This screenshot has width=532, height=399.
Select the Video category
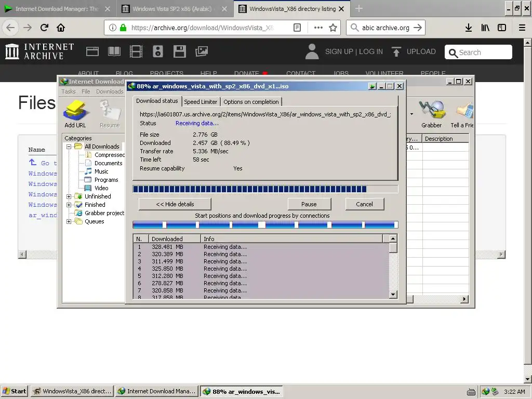point(101,188)
